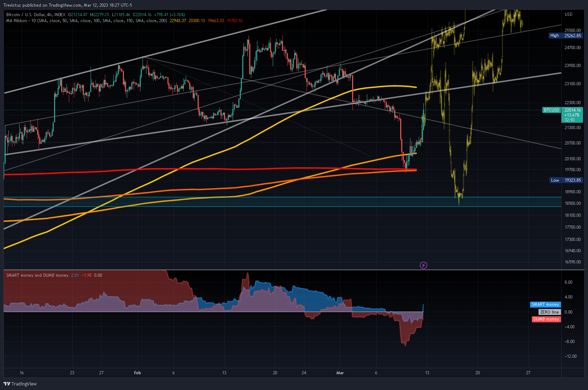The width and height of the screenshot is (588, 390).
Task: Click the 17700.00 price axis label
Action: [x=573, y=227]
